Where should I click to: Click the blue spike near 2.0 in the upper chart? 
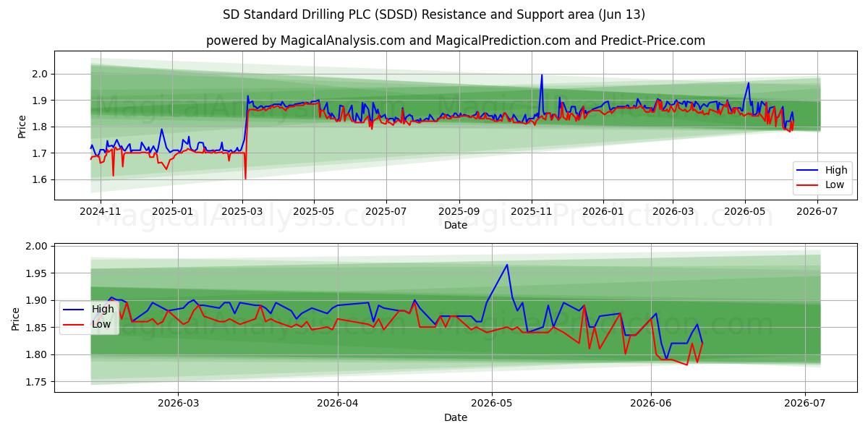pos(542,75)
